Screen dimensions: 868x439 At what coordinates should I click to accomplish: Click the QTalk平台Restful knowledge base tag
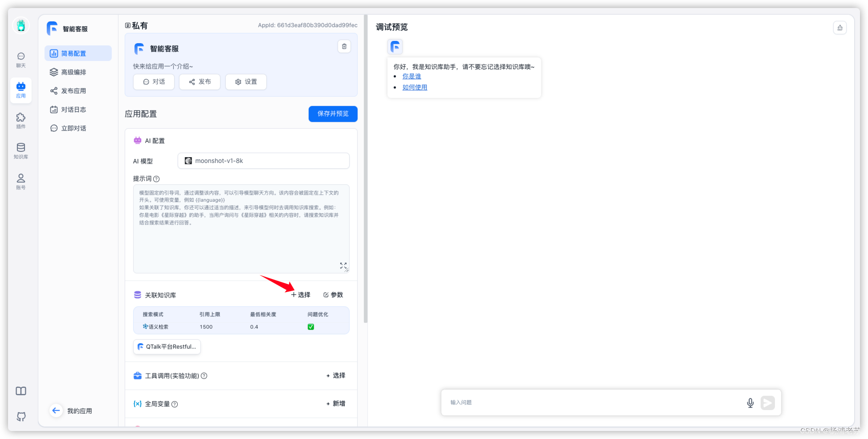pyautogui.click(x=167, y=347)
